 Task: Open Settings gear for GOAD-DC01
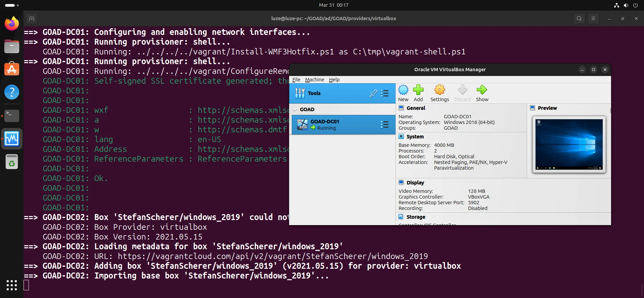(x=440, y=93)
